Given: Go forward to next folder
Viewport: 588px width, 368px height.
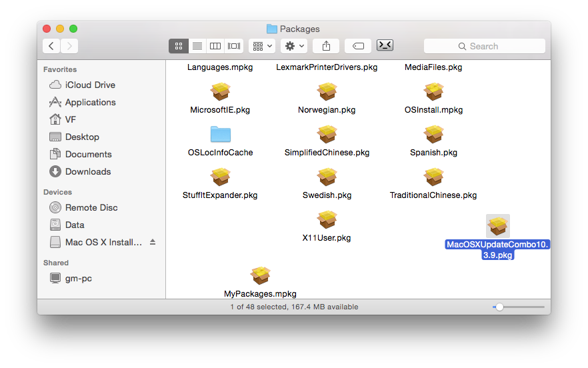Looking at the screenshot, I should 69,46.
